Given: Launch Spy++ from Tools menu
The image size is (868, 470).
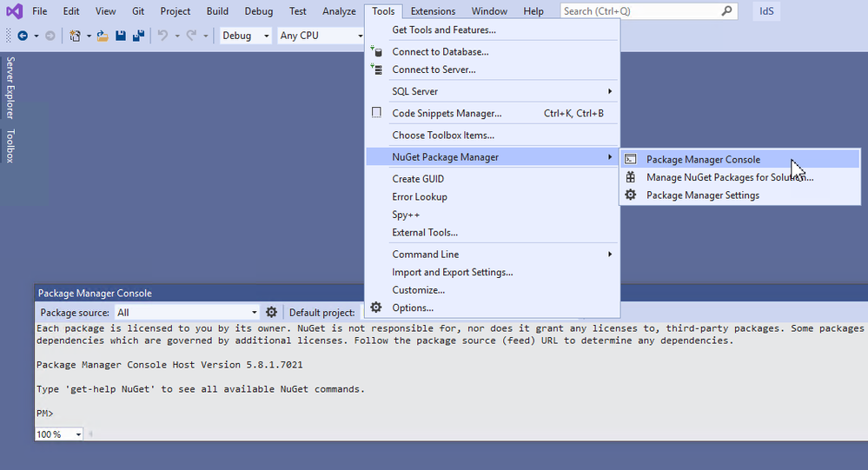Looking at the screenshot, I should point(492,215).
